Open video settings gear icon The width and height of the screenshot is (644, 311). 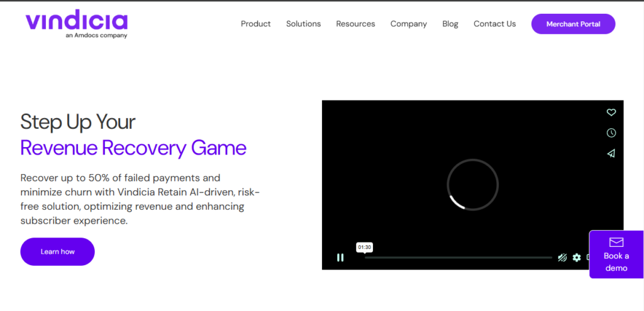click(x=577, y=258)
